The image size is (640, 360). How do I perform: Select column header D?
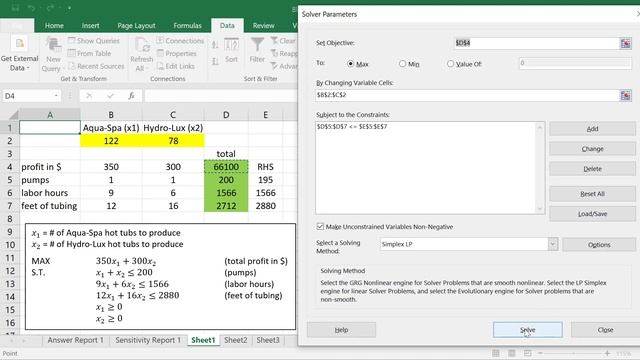[x=226, y=115]
